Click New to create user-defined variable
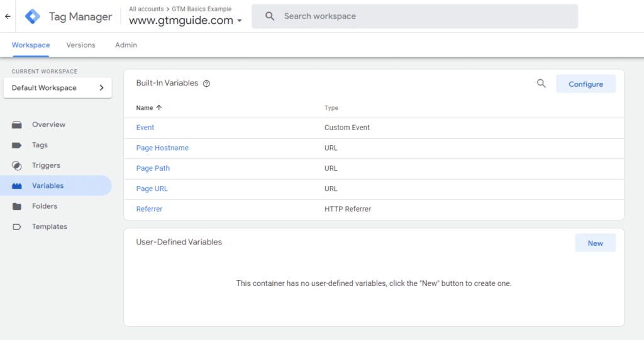This screenshot has width=644, height=340. pos(595,243)
